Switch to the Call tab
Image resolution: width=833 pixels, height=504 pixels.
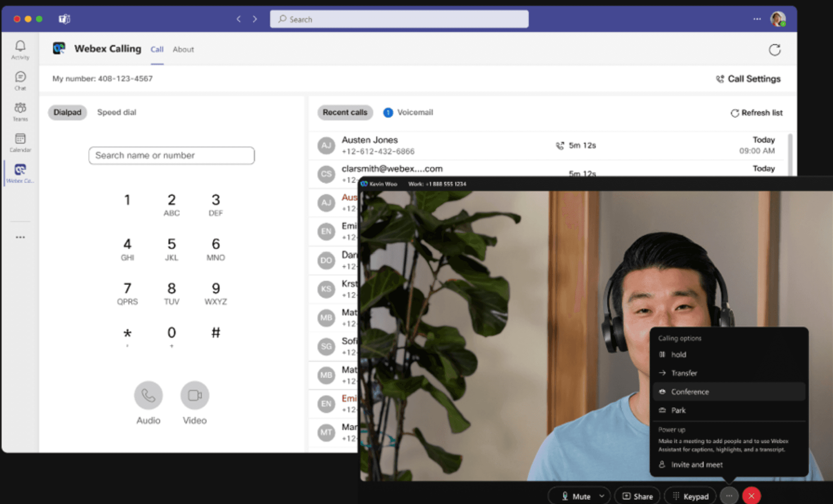click(x=157, y=49)
